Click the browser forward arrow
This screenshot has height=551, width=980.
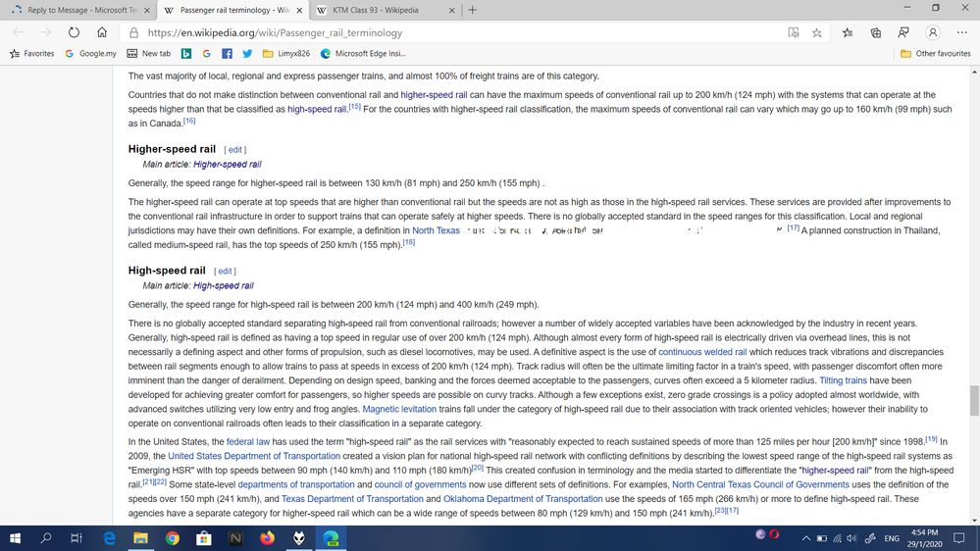coord(46,32)
